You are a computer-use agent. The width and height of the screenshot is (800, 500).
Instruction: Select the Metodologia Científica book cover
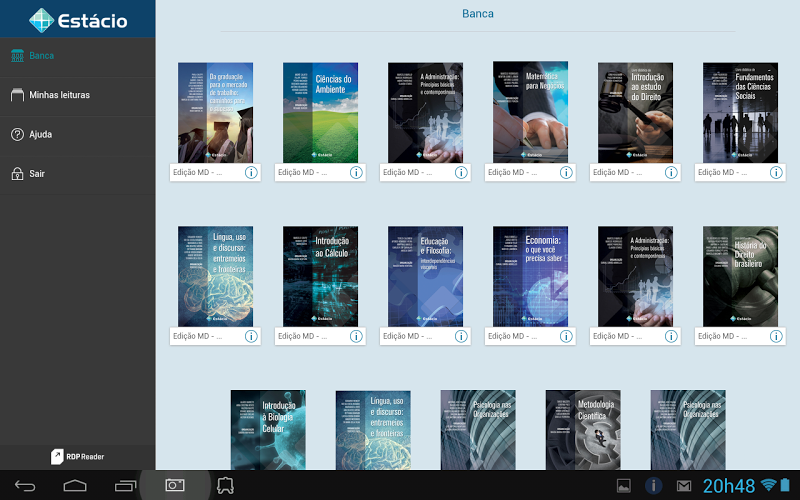[x=582, y=430]
